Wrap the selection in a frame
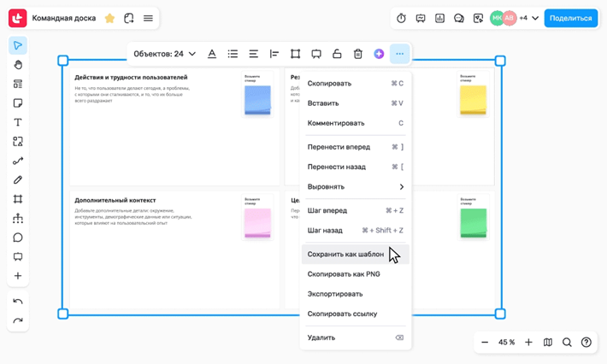The height and width of the screenshot is (364, 607). (295, 54)
